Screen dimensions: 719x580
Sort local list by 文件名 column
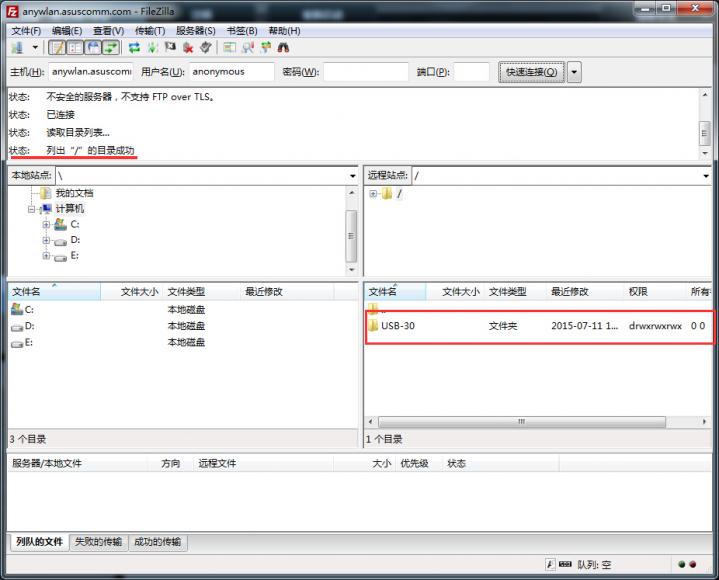click(54, 292)
